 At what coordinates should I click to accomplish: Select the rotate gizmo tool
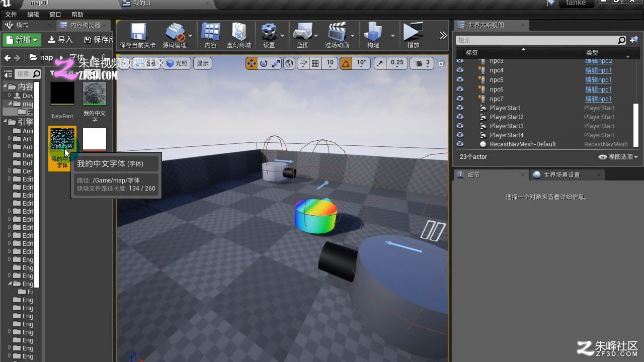click(x=264, y=63)
